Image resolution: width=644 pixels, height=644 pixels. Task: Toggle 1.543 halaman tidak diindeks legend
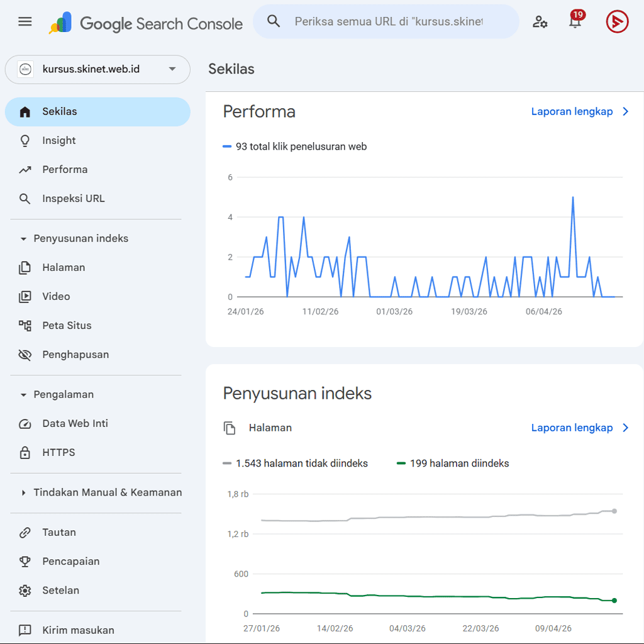pos(296,464)
